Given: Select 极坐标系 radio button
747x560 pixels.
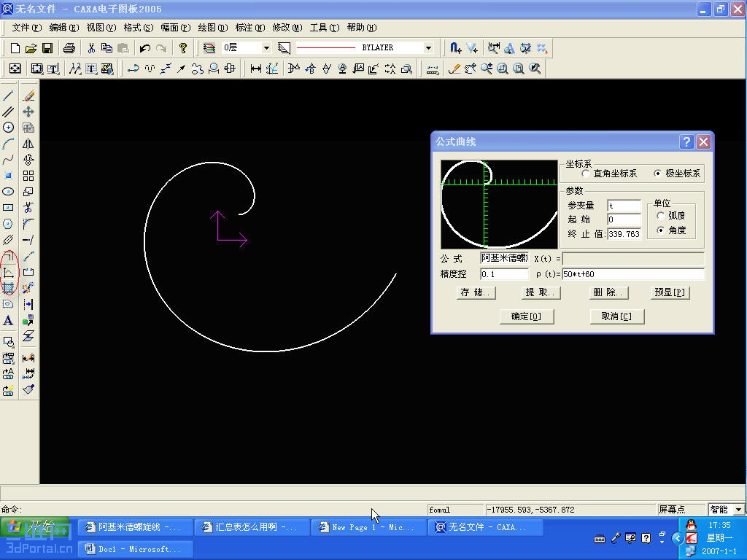Looking at the screenshot, I should 658,174.
